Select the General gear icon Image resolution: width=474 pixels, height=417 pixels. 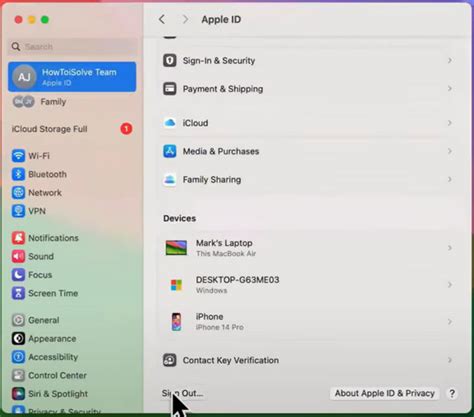pyautogui.click(x=18, y=320)
